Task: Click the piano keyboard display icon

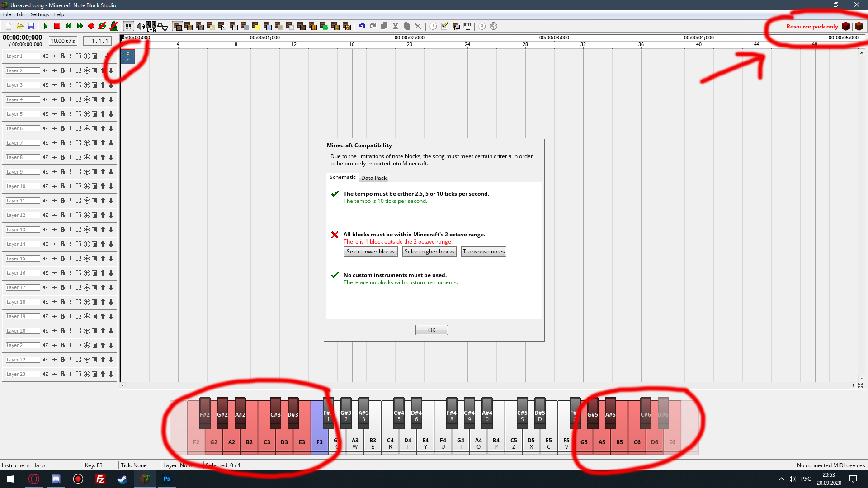Action: click(x=130, y=26)
